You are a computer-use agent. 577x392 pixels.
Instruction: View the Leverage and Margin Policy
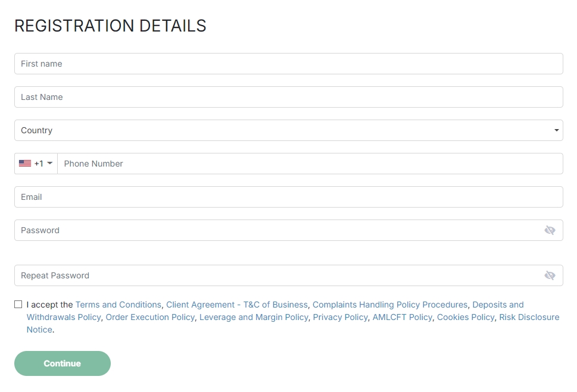point(254,317)
